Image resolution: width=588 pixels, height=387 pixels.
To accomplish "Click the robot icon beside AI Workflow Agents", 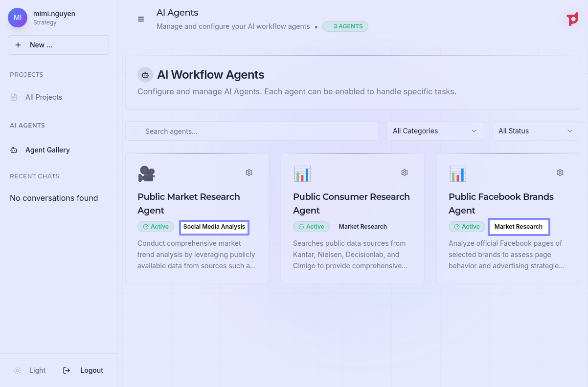I will point(145,75).
